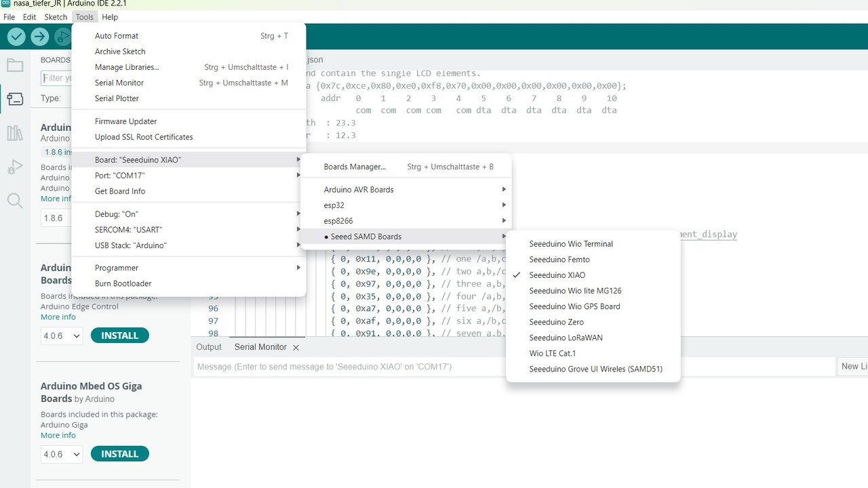Open More info for Arduino Giga

pos(58,435)
